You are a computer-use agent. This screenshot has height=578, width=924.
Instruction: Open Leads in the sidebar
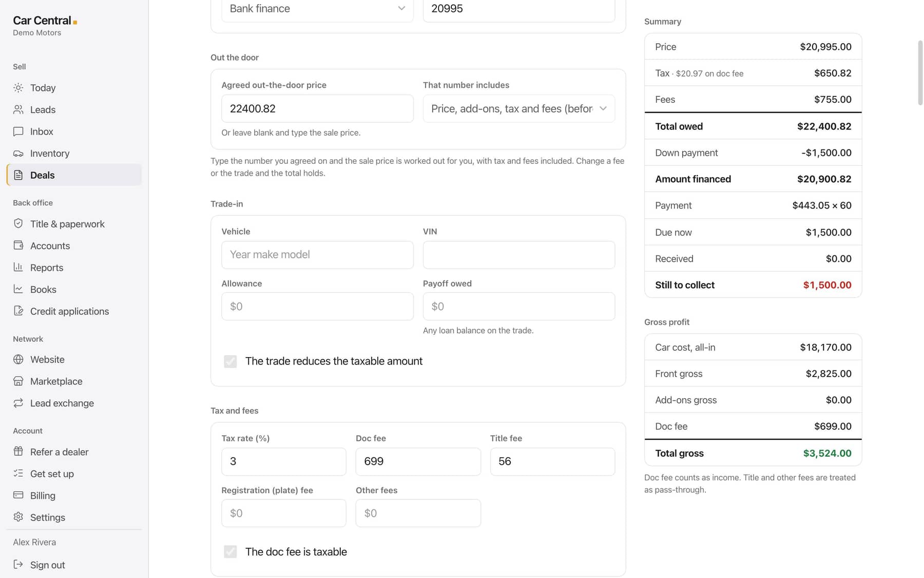coord(74,109)
